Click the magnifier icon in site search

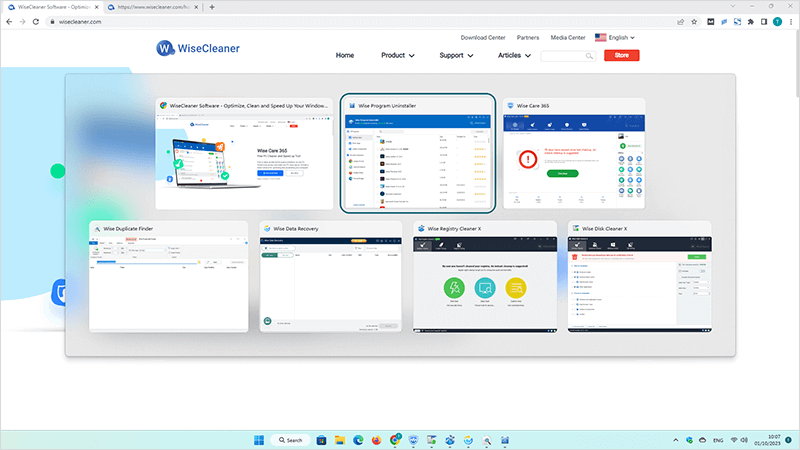point(589,56)
